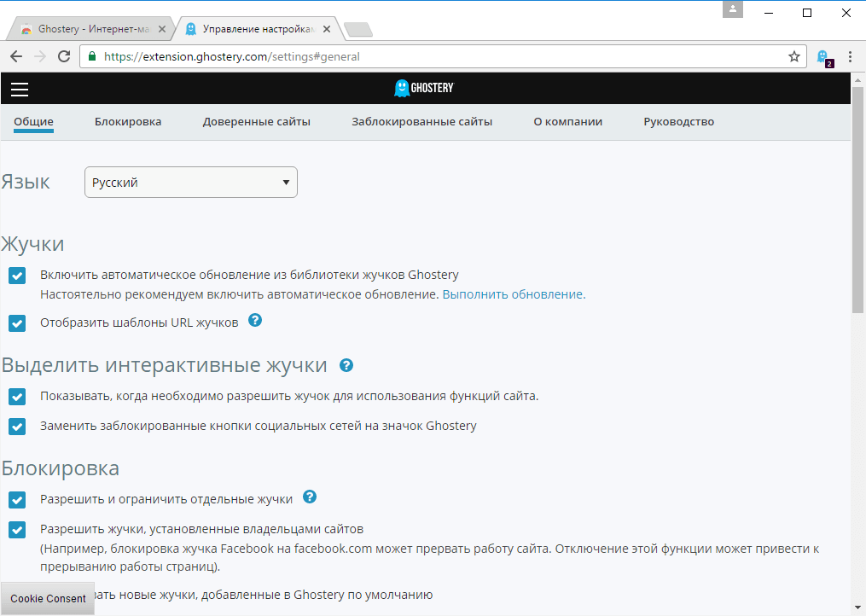This screenshot has height=616, width=866.
Task: Show help for Выделить интерактивные жучки
Action: tap(346, 365)
